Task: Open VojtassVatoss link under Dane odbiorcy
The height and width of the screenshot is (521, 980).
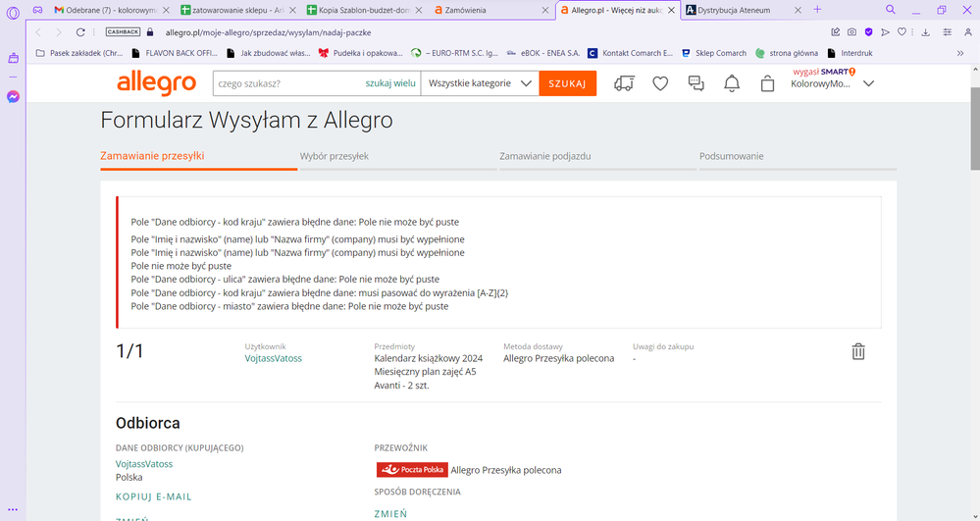Action: coord(144,464)
